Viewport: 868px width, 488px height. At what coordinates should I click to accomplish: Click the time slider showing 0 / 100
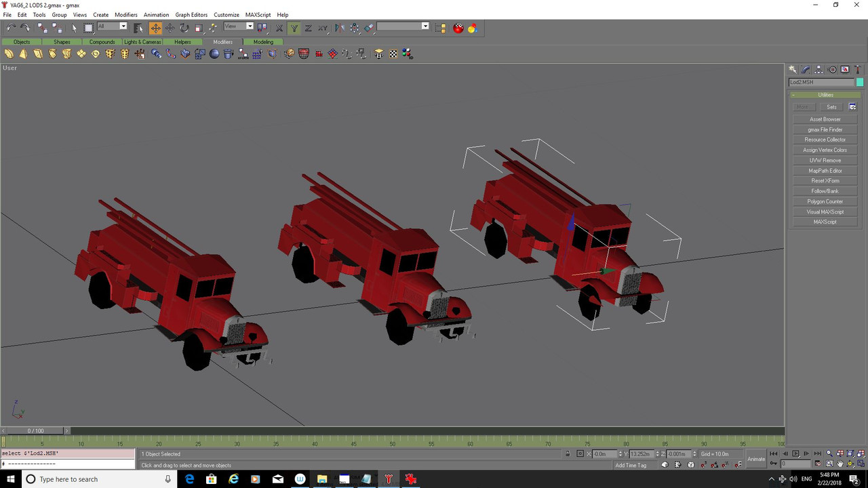pyautogui.click(x=35, y=430)
